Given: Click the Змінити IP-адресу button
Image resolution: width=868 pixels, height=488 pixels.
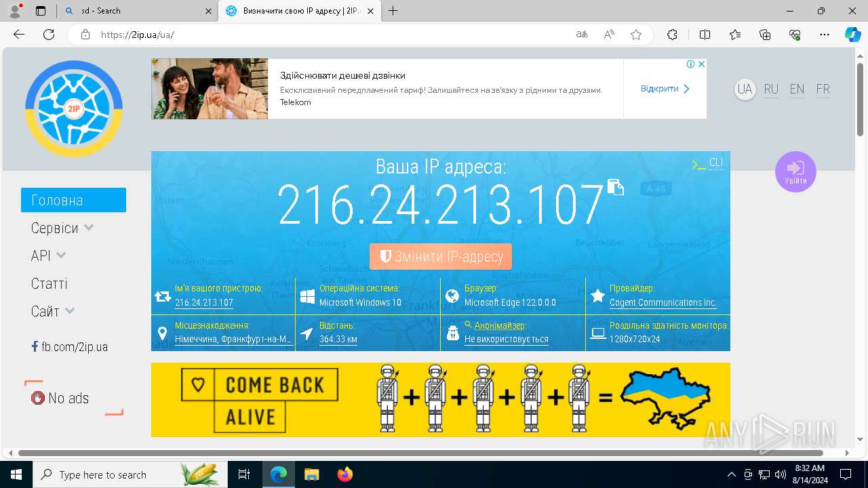Looking at the screenshot, I should point(441,257).
